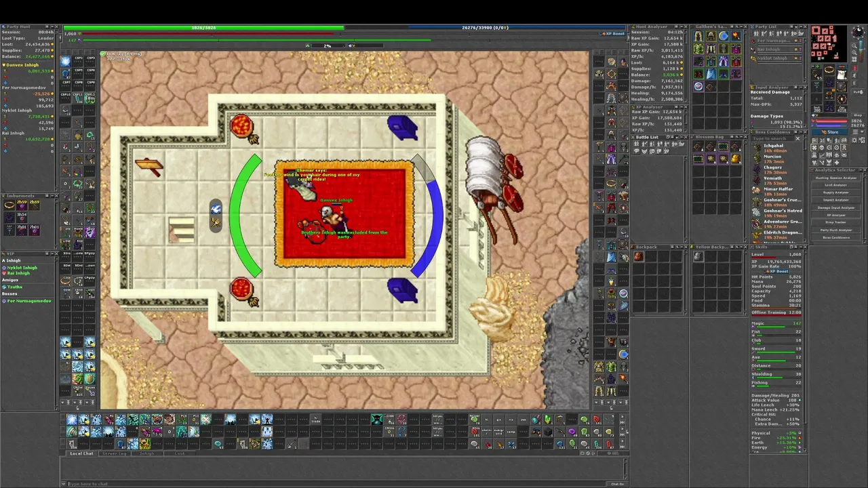Select the red item in the Backpack panel

click(638, 256)
